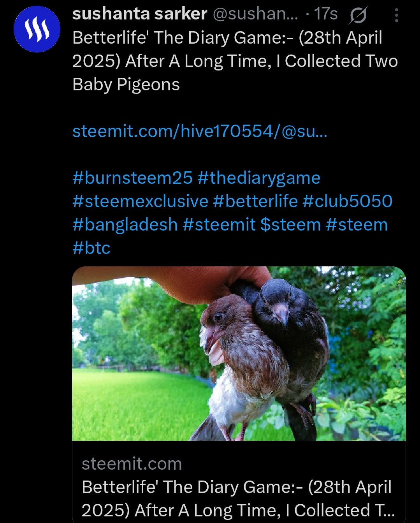Tap the #bangladesh hashtag
420x523 pixels.
[x=125, y=225]
